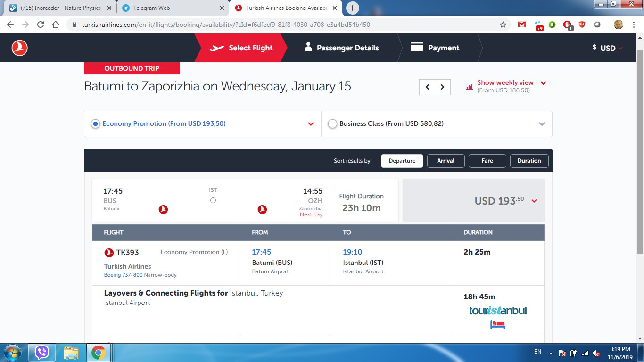Click the 17:45 departure time in FROM column
This screenshot has height=362, width=644.
pos(262,252)
